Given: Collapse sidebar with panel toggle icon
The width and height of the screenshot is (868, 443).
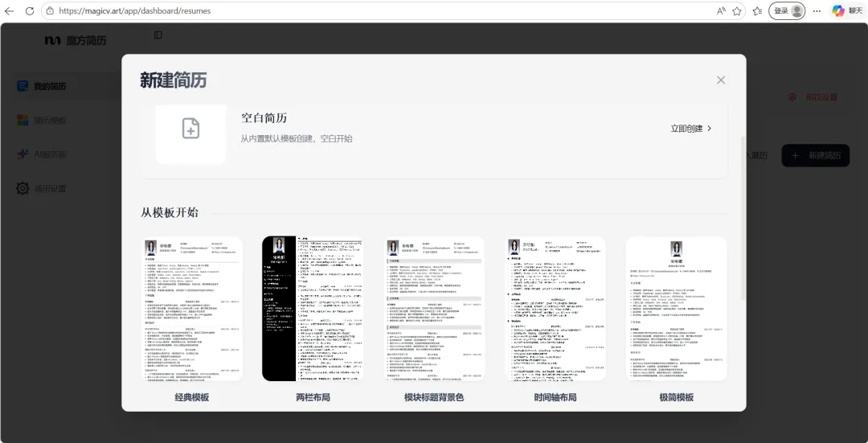Looking at the screenshot, I should [x=158, y=35].
